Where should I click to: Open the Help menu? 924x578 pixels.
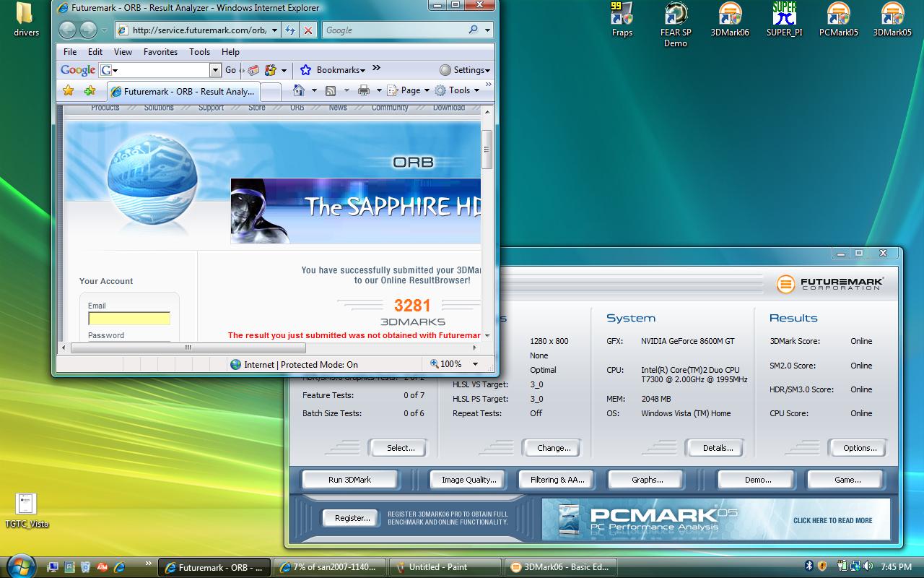[x=230, y=51]
